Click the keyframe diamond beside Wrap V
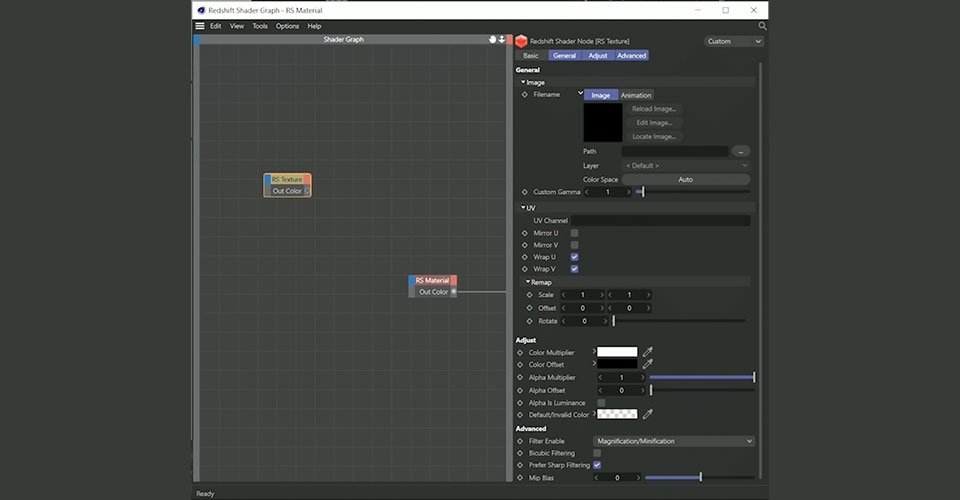The width and height of the screenshot is (960, 500). click(x=524, y=269)
